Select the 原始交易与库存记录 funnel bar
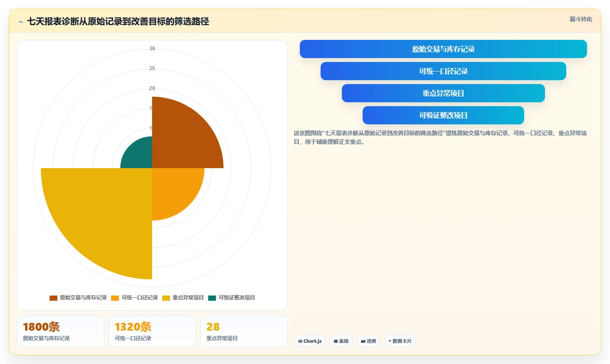The height and width of the screenshot is (364, 610). [443, 49]
